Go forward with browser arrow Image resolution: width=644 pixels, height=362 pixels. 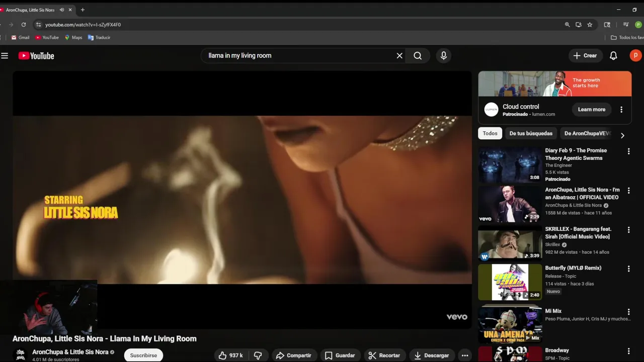pos(11,25)
